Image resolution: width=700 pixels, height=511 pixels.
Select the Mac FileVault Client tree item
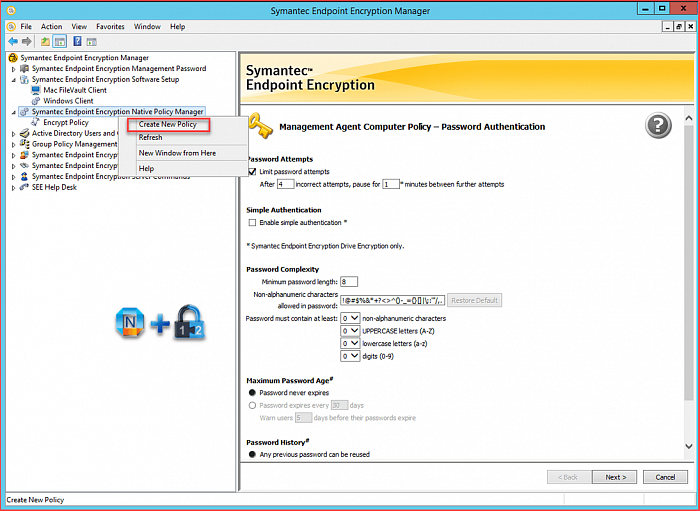[75, 90]
